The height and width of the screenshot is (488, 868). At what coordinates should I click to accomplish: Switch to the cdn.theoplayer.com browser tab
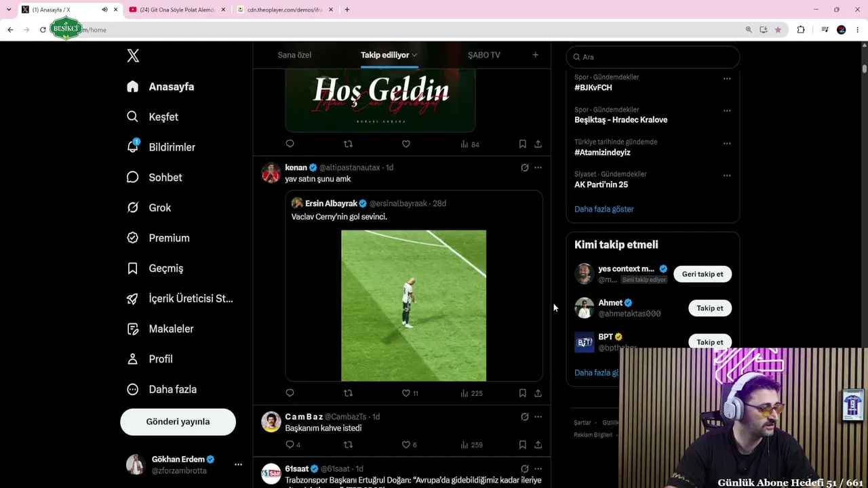pyautogui.click(x=284, y=9)
